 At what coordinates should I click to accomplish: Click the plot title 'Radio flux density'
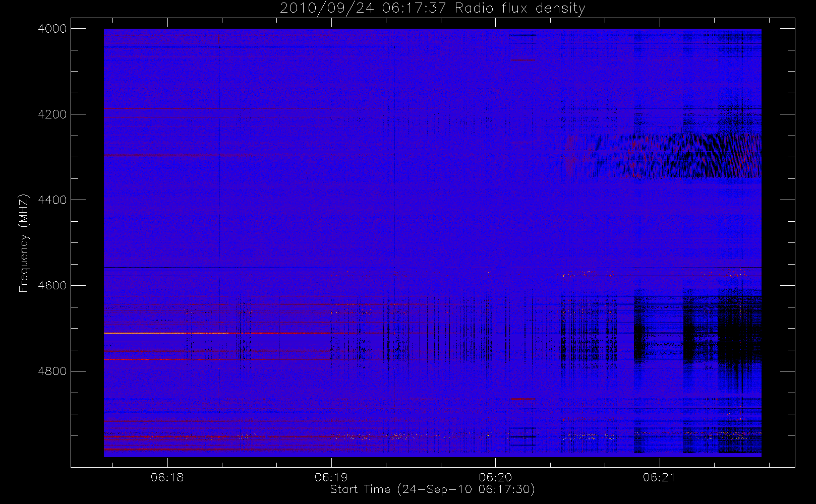click(x=520, y=8)
